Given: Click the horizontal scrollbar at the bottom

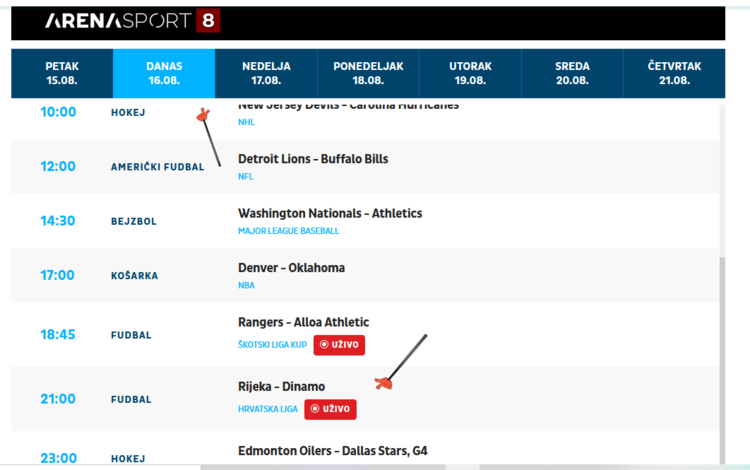Looking at the screenshot, I should (323, 467).
